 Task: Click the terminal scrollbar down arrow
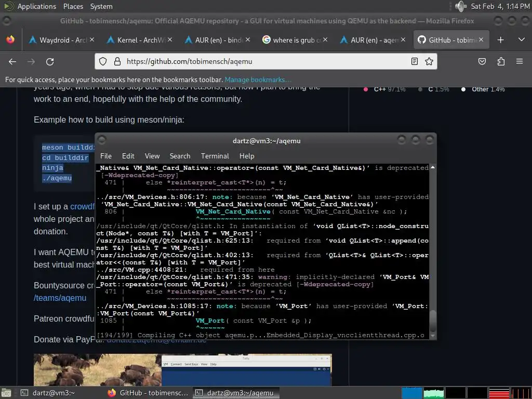tap(433, 336)
